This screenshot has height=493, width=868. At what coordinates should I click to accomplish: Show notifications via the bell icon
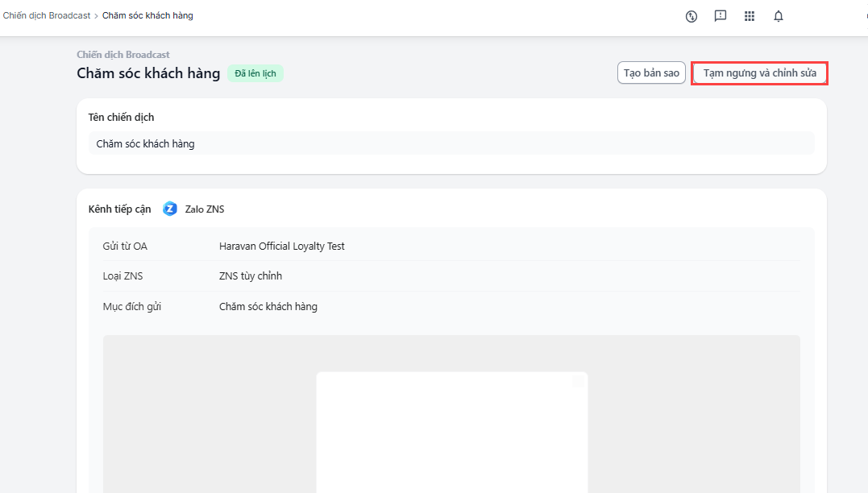pyautogui.click(x=779, y=16)
